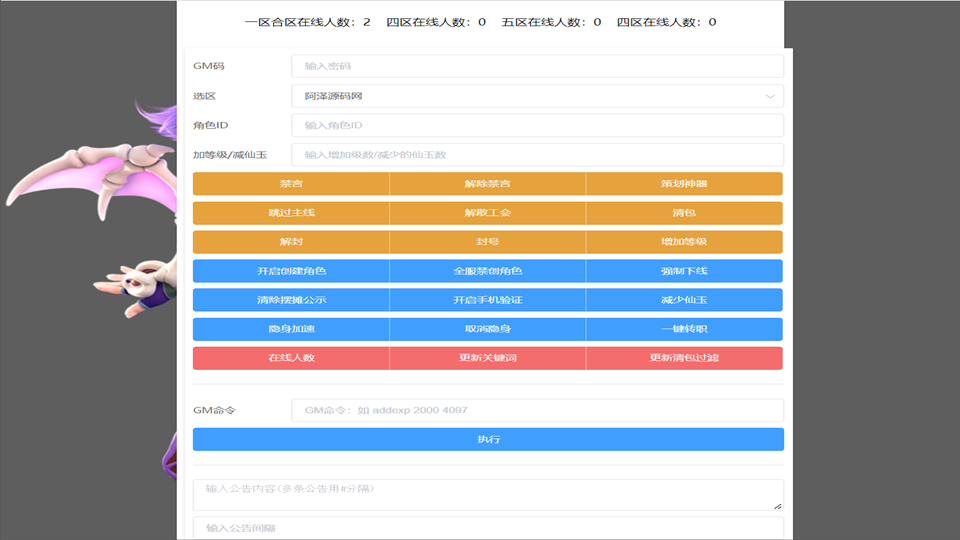Click the red 更新清包过滤 button
960x540 pixels.
click(x=684, y=358)
